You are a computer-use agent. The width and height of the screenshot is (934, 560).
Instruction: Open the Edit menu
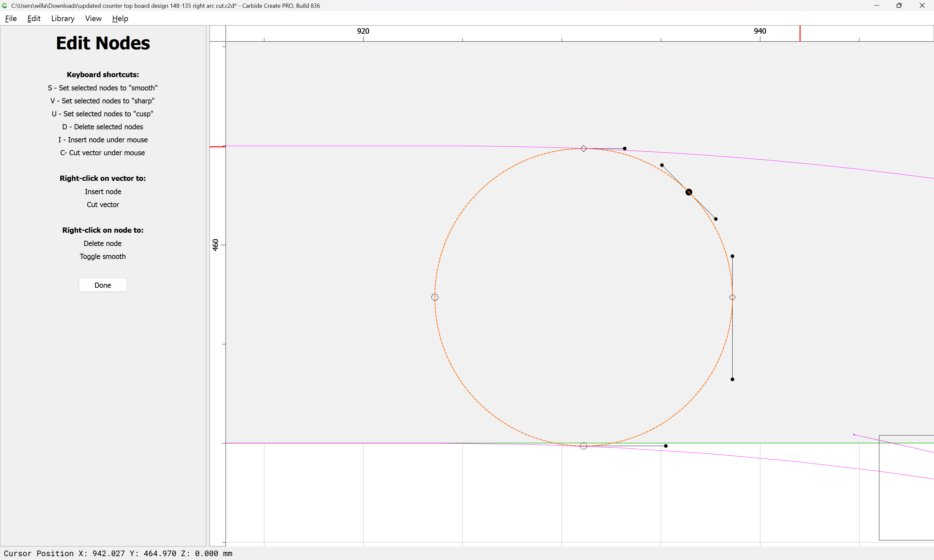[x=34, y=18]
